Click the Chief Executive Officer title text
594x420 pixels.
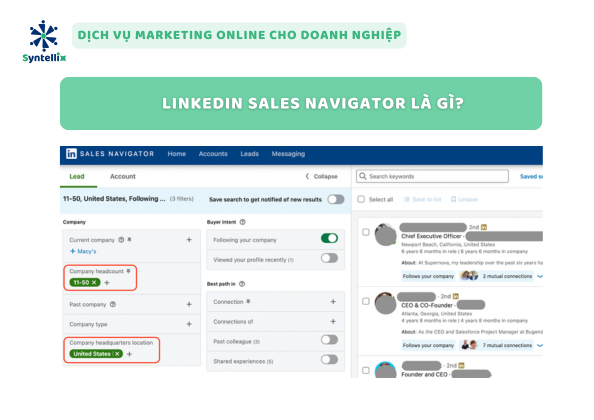pos(431,236)
